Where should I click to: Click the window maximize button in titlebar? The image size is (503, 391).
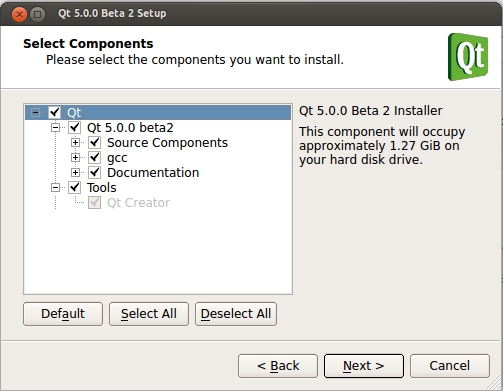(x=38, y=14)
